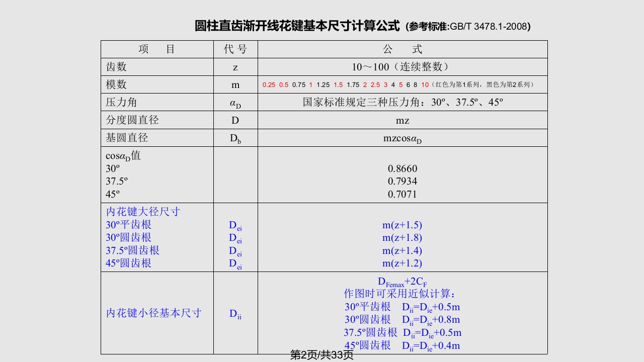Select the 分度圆直径 row label
644x362 pixels.
point(132,120)
